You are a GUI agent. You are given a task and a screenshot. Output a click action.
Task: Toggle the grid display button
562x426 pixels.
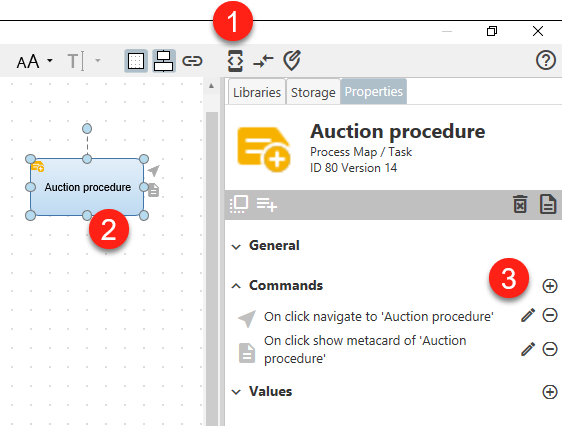tap(136, 61)
